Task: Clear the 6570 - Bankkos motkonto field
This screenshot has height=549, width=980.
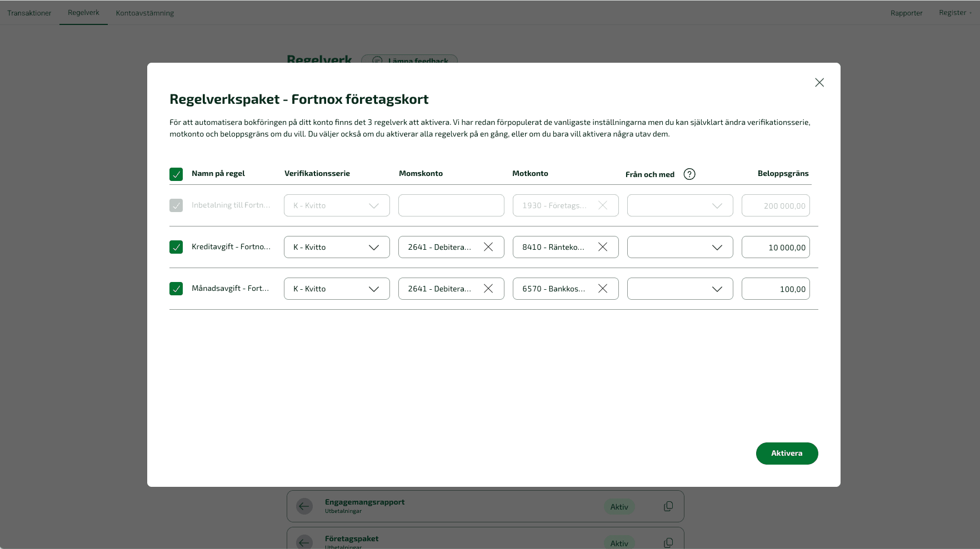Action: pos(603,288)
